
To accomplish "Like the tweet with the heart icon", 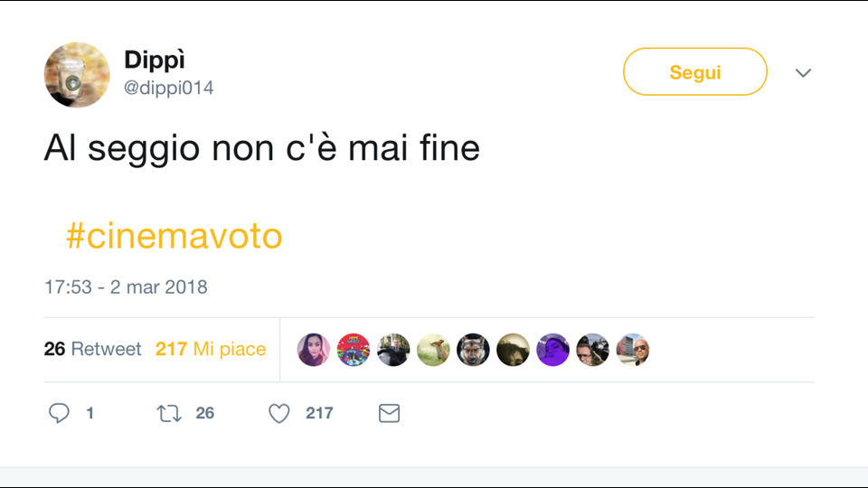I will tap(279, 413).
